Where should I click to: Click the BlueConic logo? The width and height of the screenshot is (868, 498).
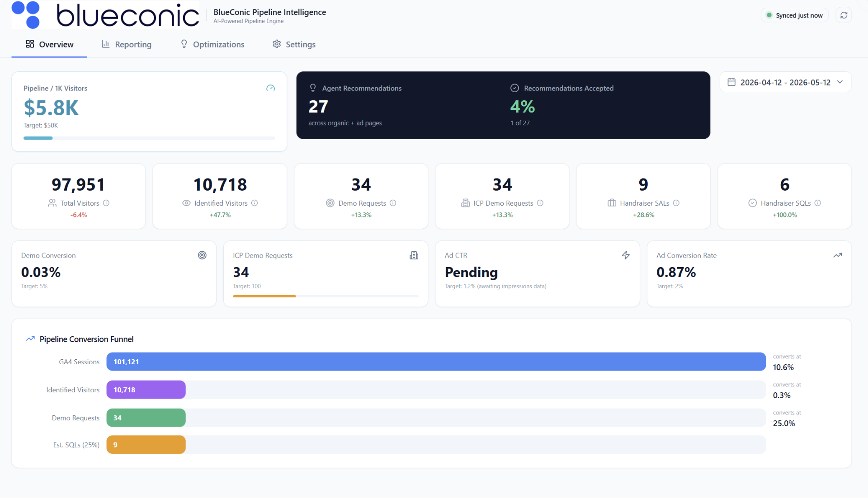tap(105, 15)
